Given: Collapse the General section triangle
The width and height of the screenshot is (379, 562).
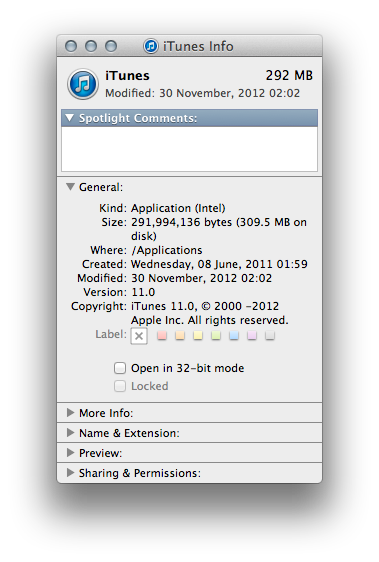Looking at the screenshot, I should click(70, 187).
